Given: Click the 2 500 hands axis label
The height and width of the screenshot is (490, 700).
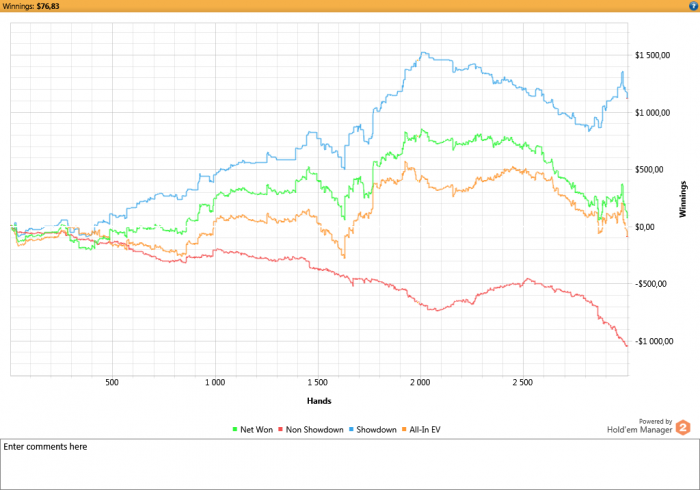Looking at the screenshot, I should [x=523, y=382].
